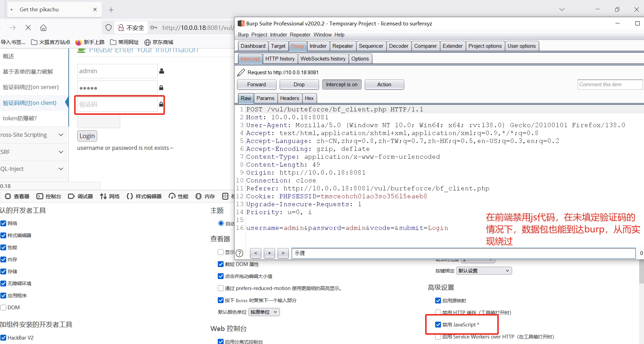The height and width of the screenshot is (344, 644).
Task: Open the 验证码绕过(on server) sidebar link
Action: 31,87
